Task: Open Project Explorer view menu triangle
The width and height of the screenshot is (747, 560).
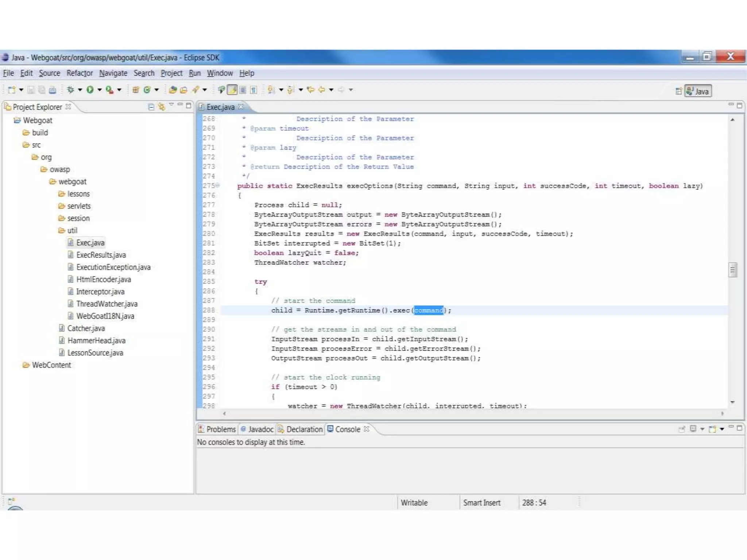Action: (x=171, y=105)
